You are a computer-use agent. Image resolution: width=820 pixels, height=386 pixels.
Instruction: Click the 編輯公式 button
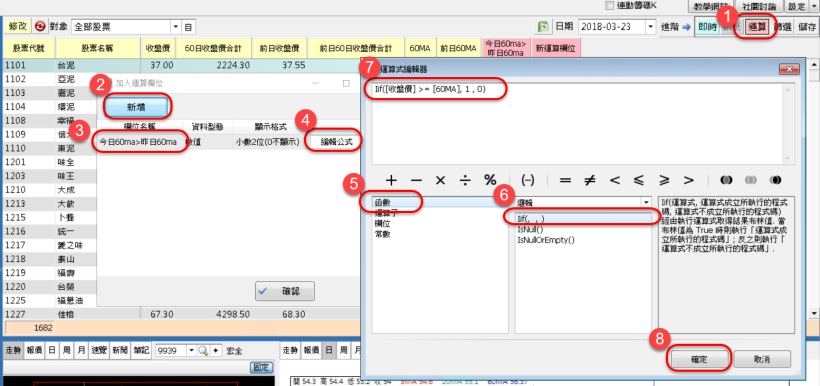(336, 141)
